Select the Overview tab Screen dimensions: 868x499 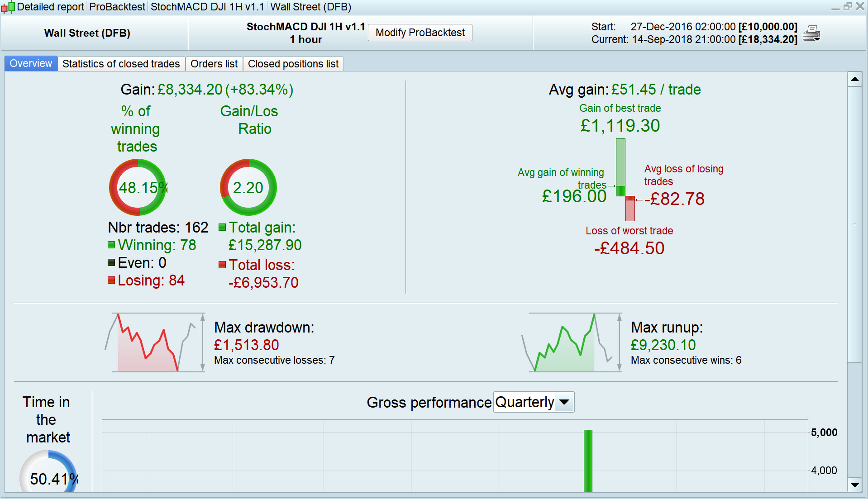click(31, 63)
